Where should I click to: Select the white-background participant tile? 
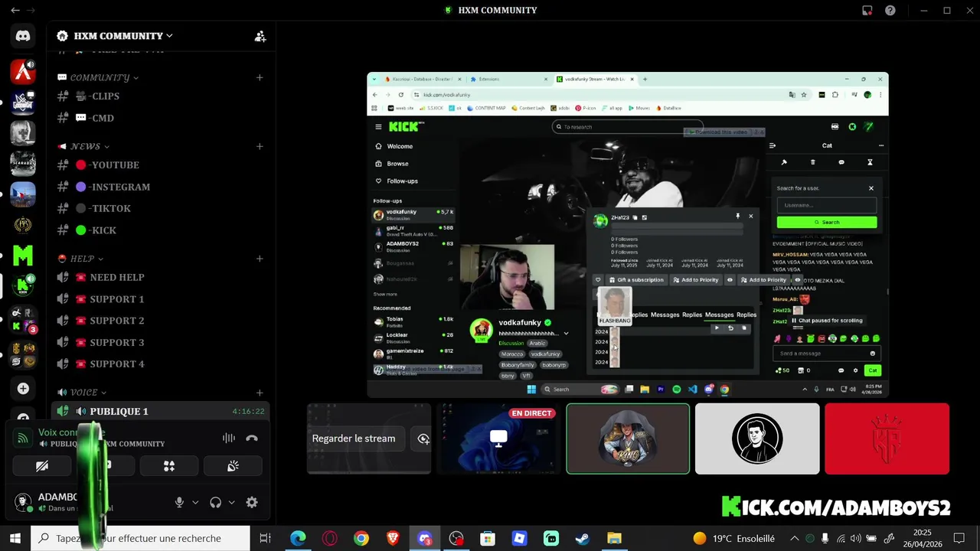(757, 439)
